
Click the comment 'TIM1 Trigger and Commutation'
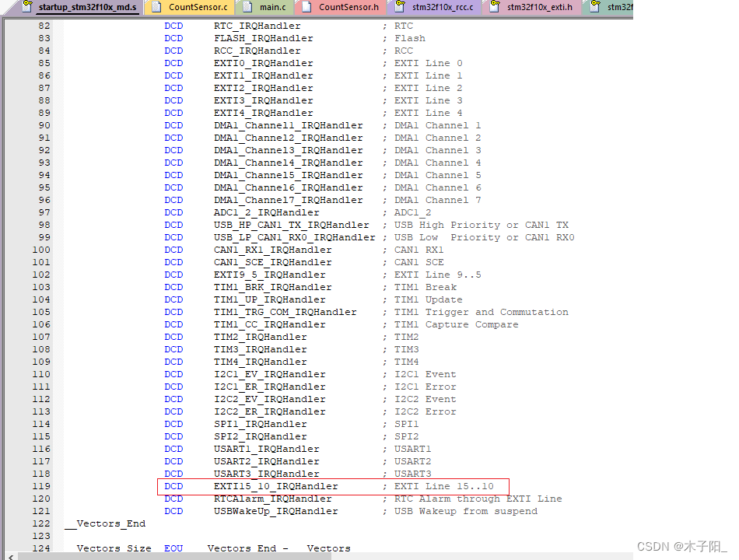click(482, 312)
